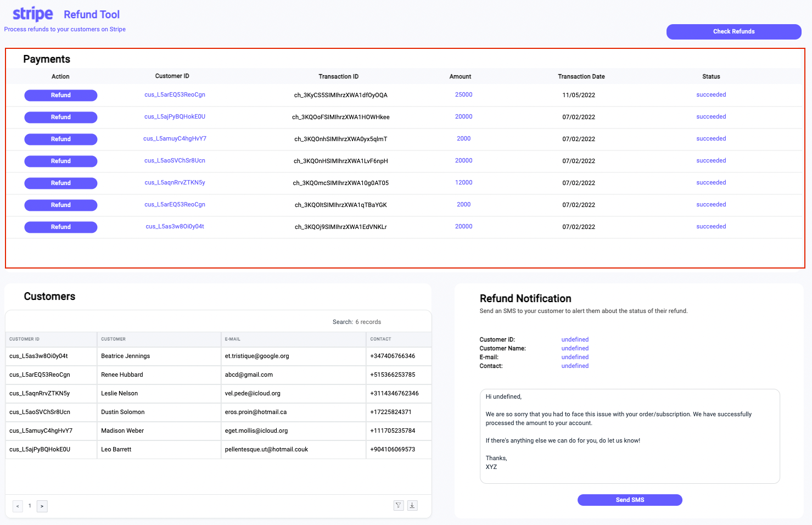Viewport: 812px width, 525px height.
Task: Click succeeded status on the first payment
Action: 711,94
